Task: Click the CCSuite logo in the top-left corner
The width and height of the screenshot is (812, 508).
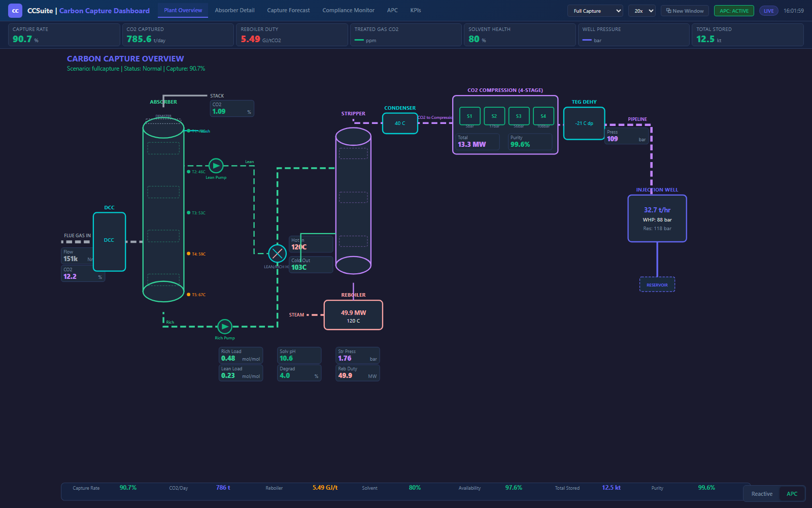Action: (x=15, y=10)
